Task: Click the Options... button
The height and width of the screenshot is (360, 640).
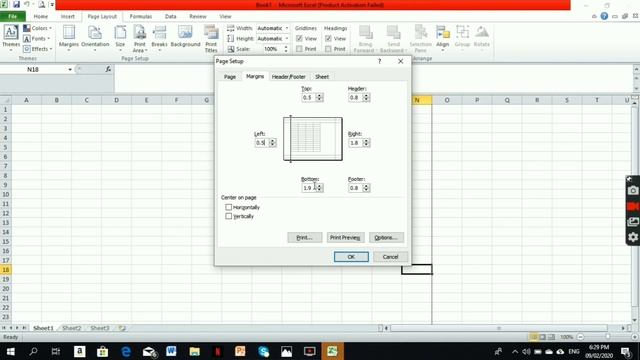Action: [387, 238]
